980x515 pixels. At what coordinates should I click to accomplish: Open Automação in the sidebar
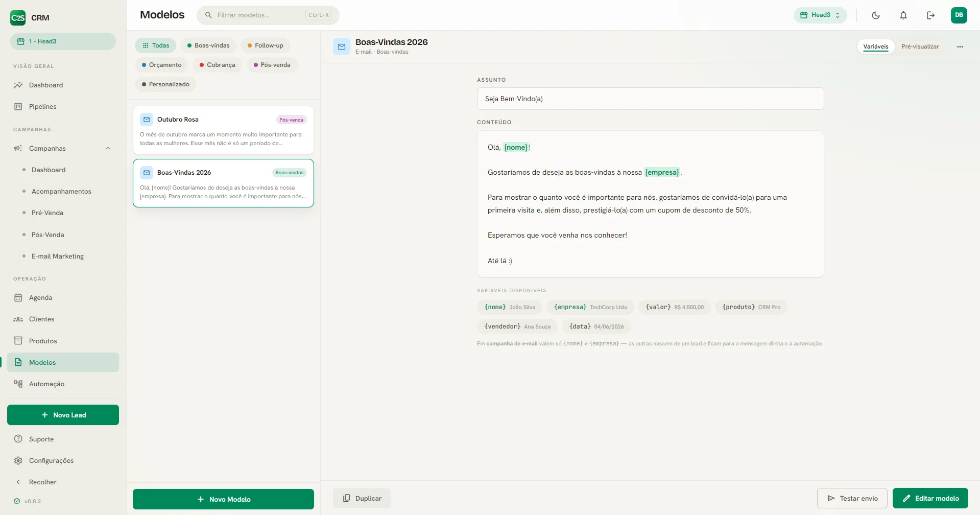pos(63,384)
